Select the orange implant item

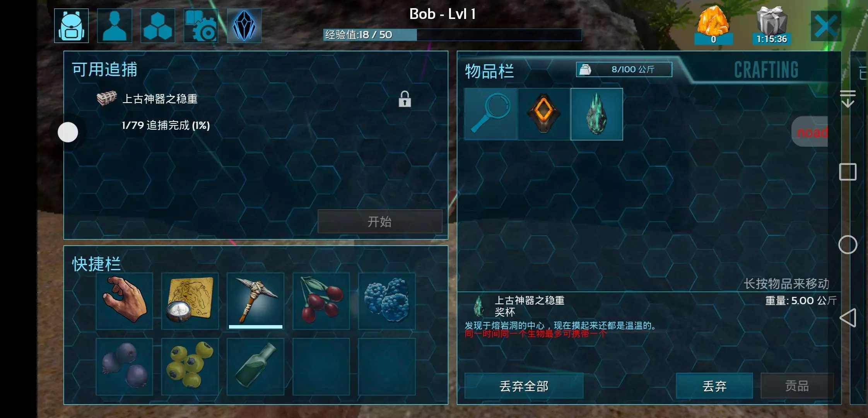(x=543, y=114)
